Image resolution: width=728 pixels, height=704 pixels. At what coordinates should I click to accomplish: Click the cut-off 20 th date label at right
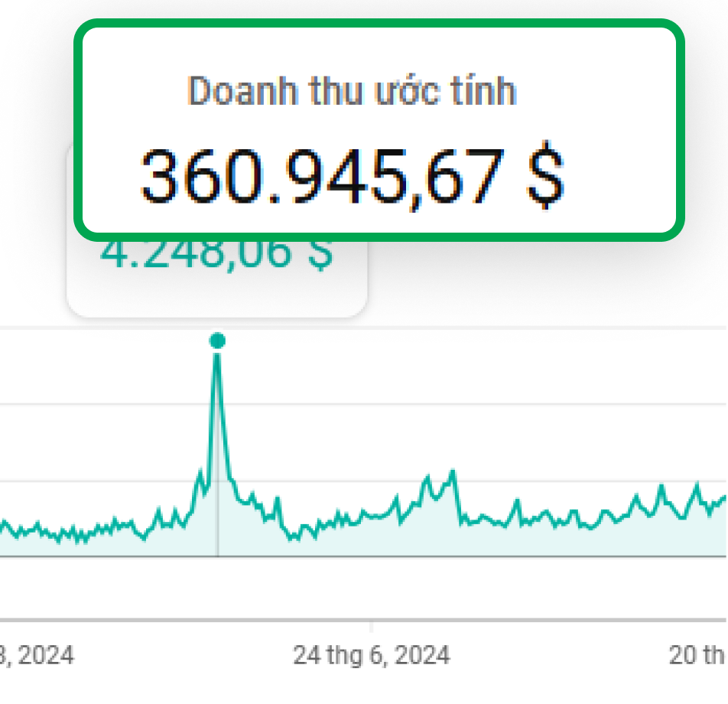point(697,655)
